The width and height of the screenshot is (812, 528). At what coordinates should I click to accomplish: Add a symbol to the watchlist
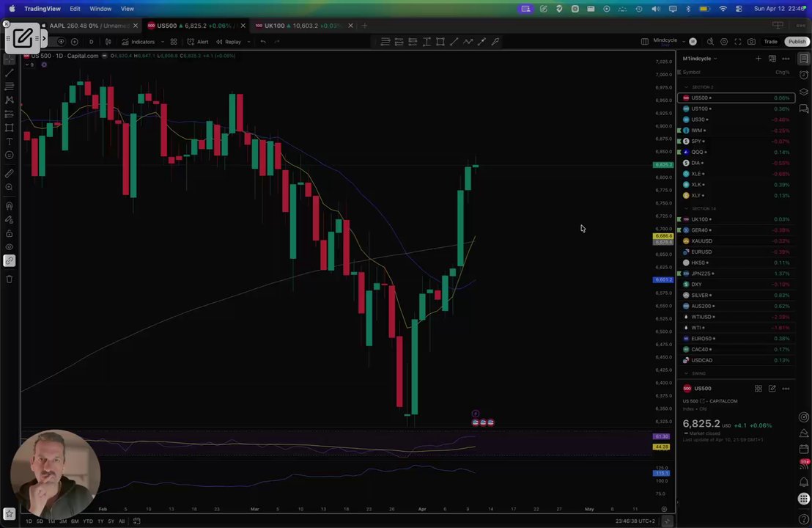tap(759, 59)
